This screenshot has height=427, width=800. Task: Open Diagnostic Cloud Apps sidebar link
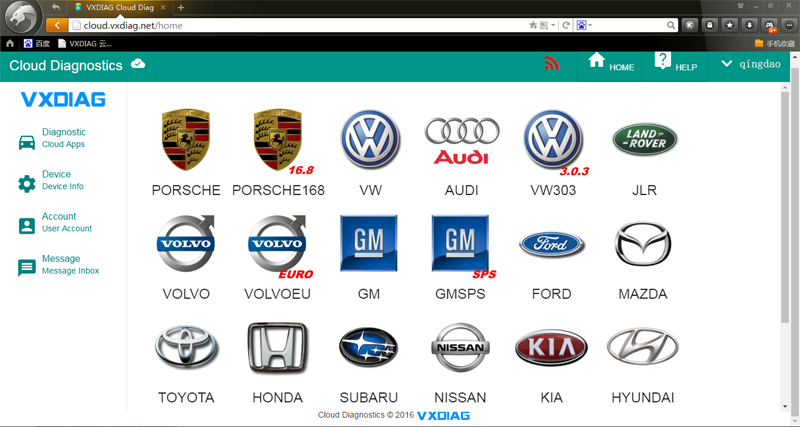[x=63, y=138]
